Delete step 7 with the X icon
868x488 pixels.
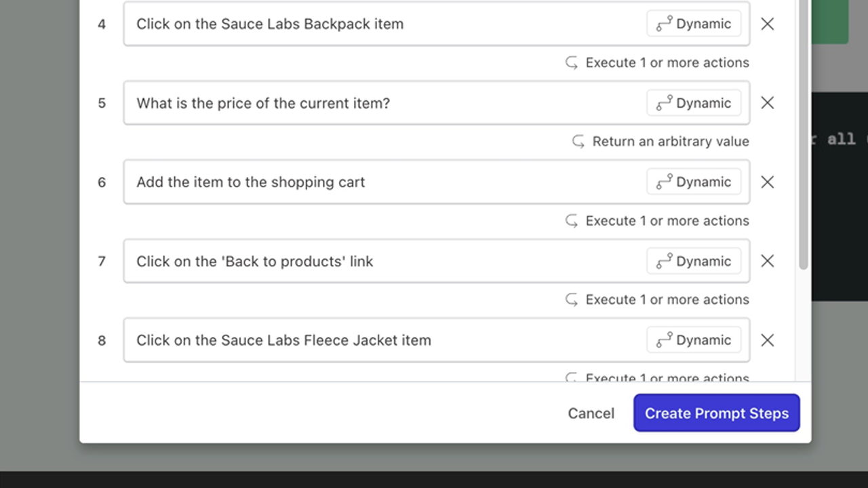point(767,261)
